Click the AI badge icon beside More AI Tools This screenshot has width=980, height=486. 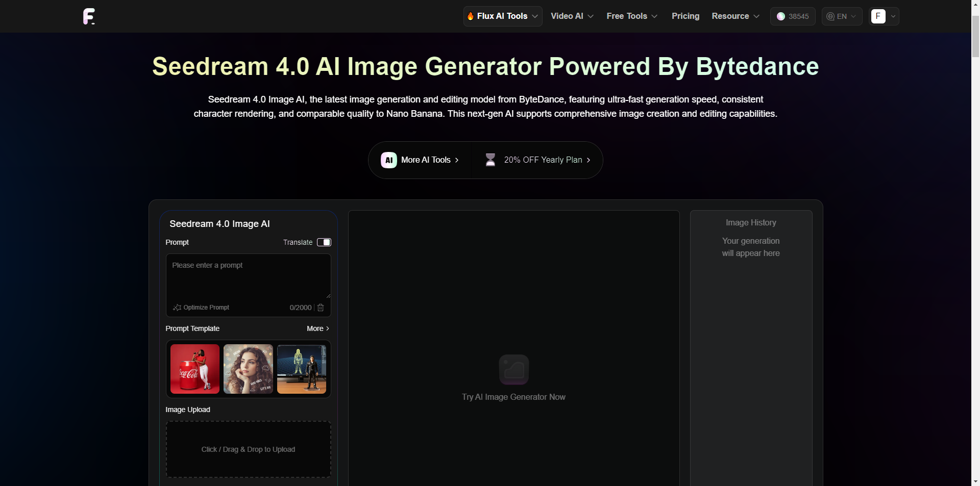pyautogui.click(x=388, y=160)
